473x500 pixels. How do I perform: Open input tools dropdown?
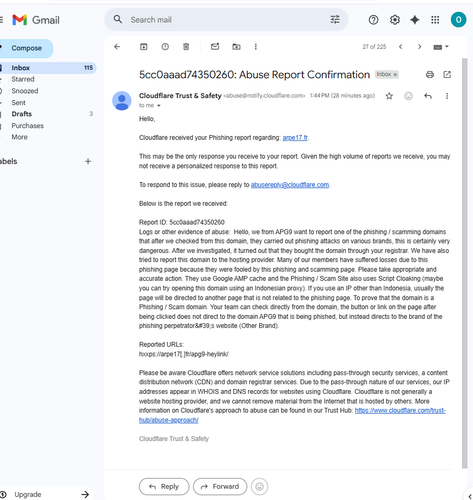click(x=441, y=47)
